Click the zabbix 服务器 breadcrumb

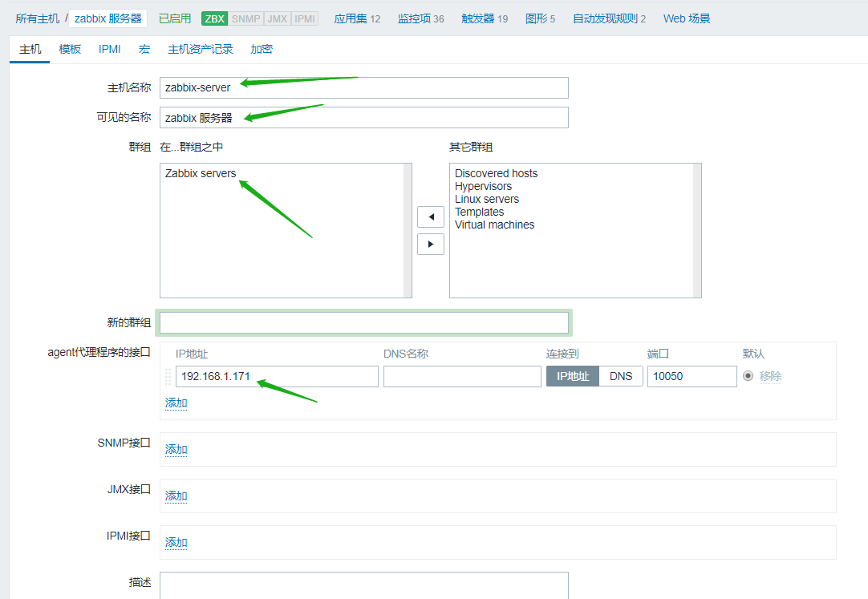108,18
